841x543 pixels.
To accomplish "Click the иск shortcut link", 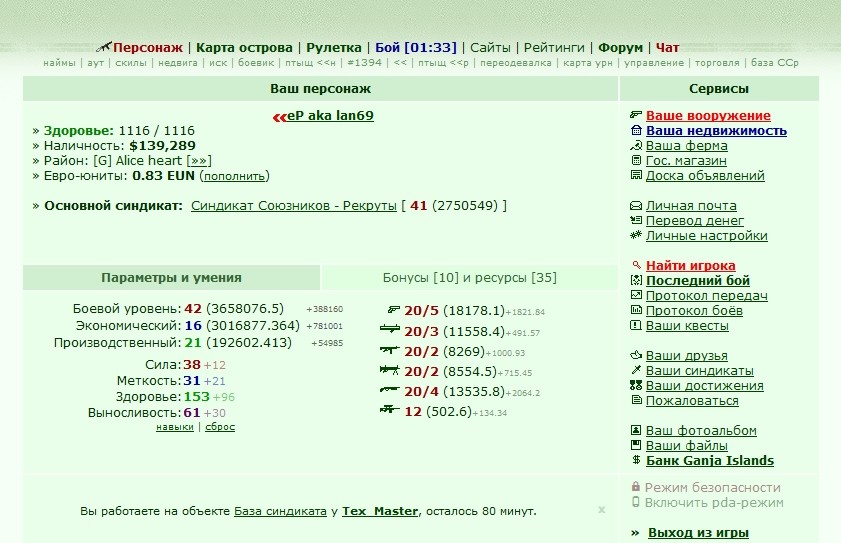I will [218, 63].
